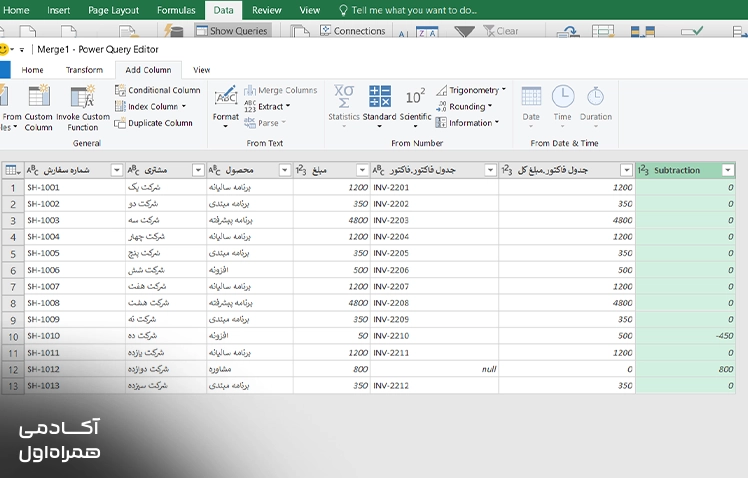Click the Connections button
This screenshot has width=748, height=478.
pos(353,31)
